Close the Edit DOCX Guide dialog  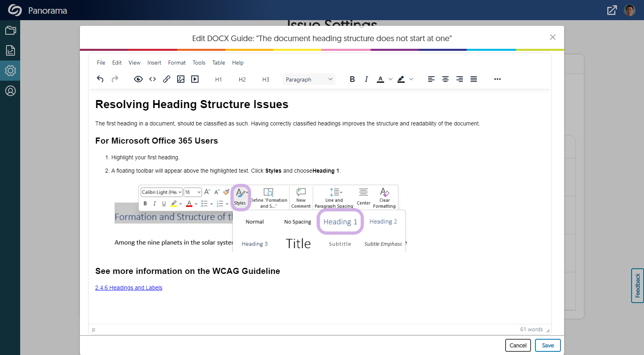click(x=553, y=37)
